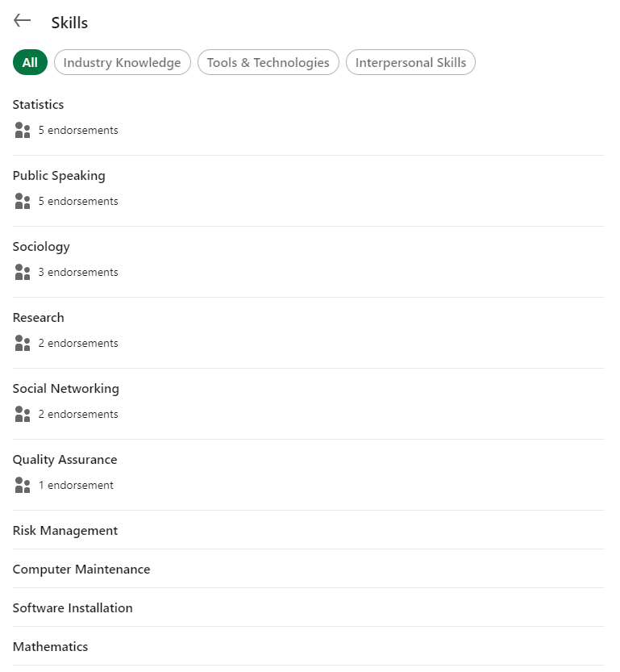Image resolution: width=620 pixels, height=672 pixels.
Task: Click the endorsers icon under Public Speaking
Action: coord(23,202)
